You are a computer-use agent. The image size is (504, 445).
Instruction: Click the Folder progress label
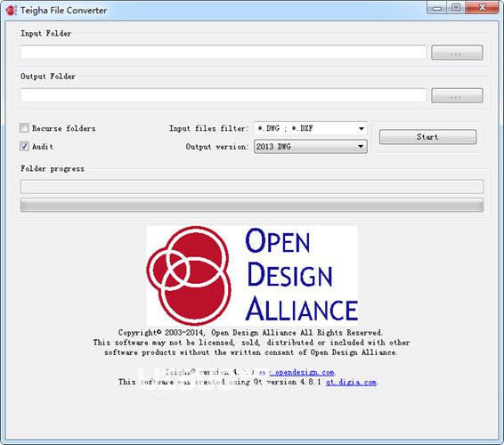pyautogui.click(x=53, y=169)
